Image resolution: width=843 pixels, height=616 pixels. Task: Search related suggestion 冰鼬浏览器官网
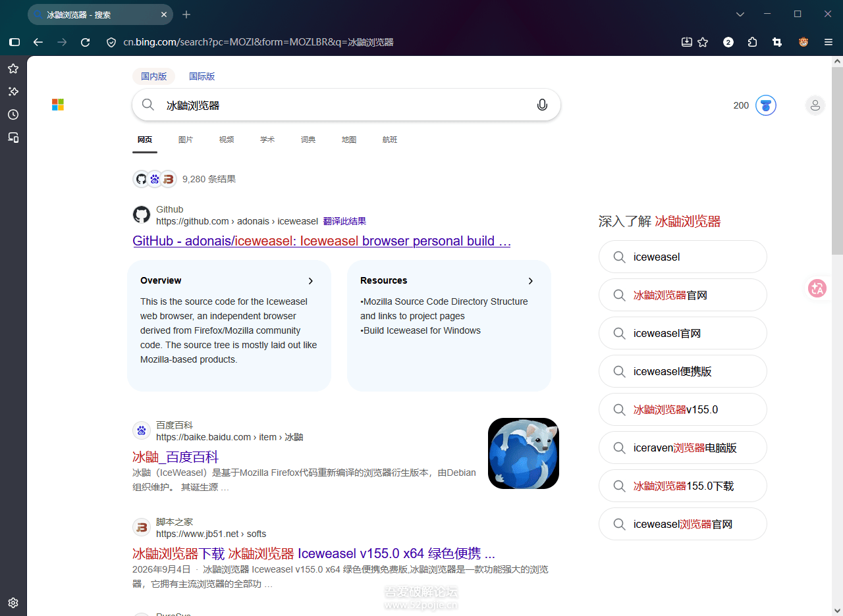(683, 295)
